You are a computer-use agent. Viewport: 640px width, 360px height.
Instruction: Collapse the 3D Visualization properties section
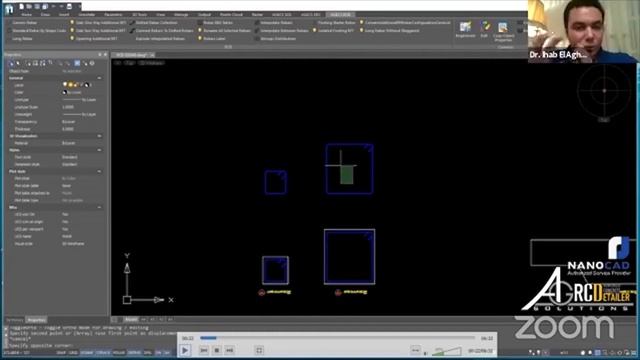click(99, 136)
